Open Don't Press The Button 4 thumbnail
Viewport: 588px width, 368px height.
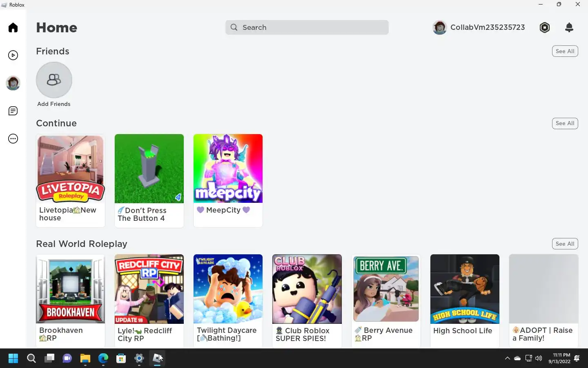click(x=149, y=168)
